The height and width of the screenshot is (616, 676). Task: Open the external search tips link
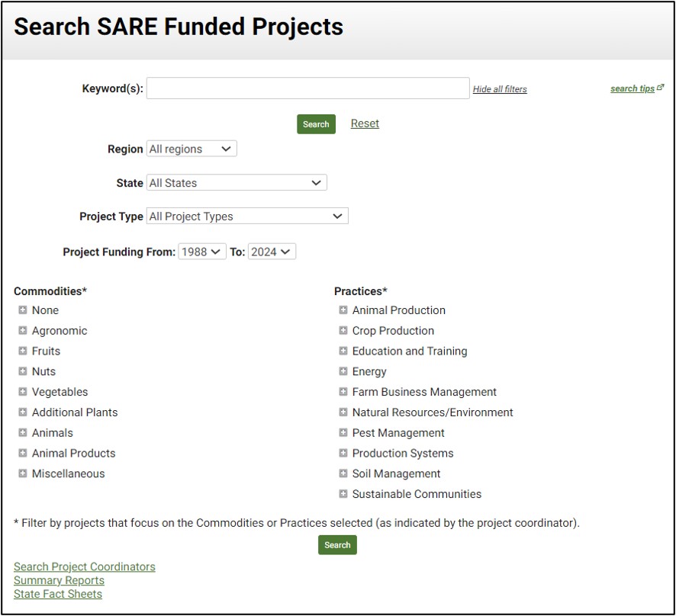tap(636, 88)
